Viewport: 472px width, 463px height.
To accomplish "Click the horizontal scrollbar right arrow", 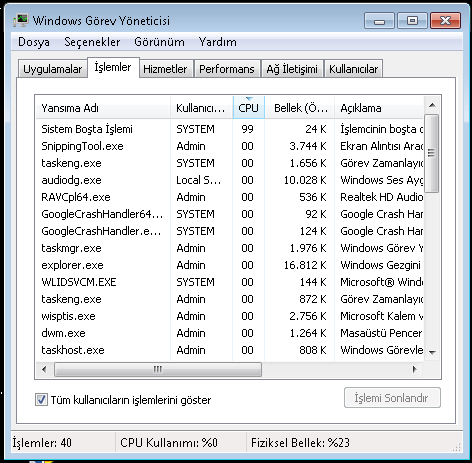I will coord(415,369).
